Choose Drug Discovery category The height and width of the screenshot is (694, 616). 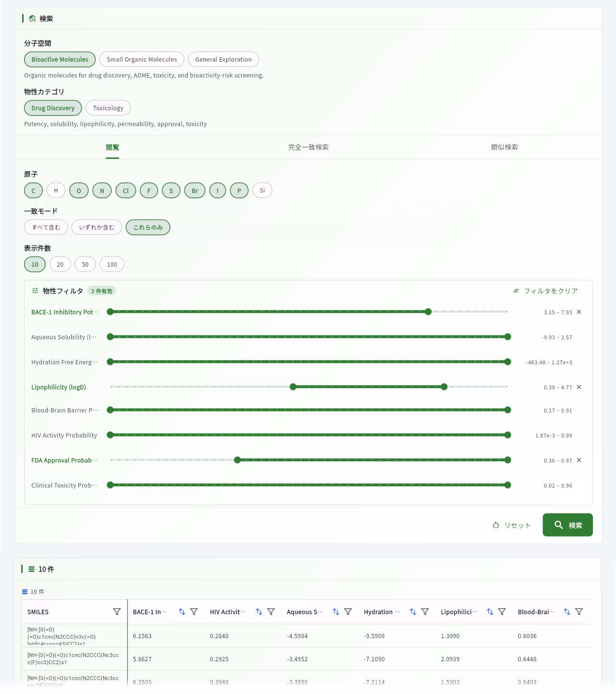(53, 108)
